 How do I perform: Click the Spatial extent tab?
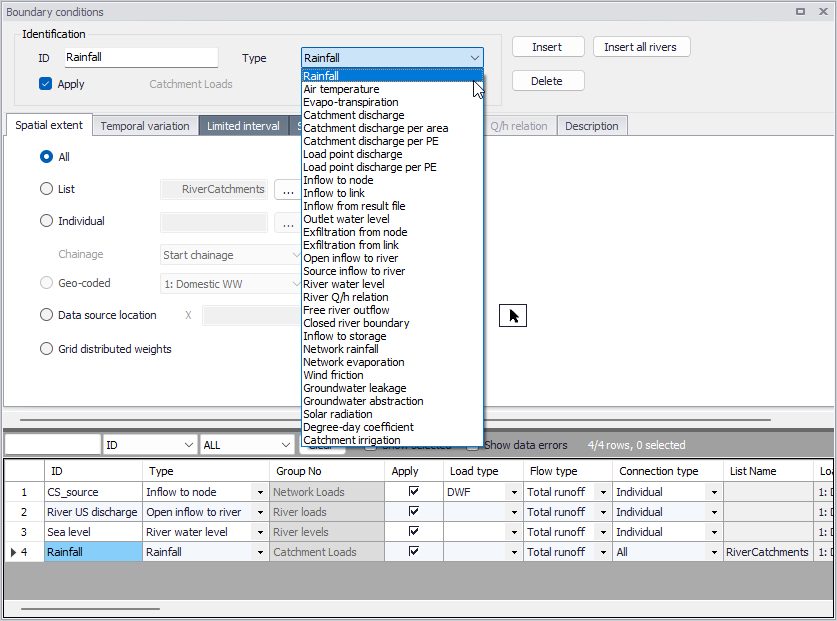coord(49,125)
